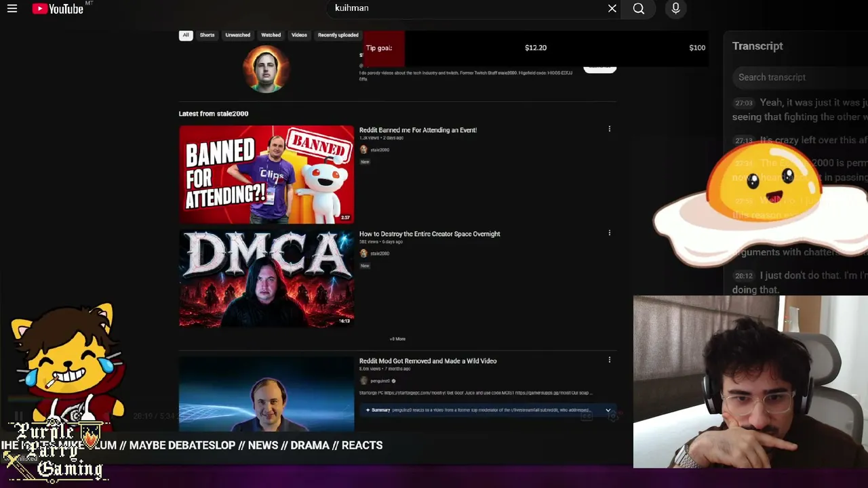Select the All filter chip
868x488 pixels.
[x=186, y=35]
